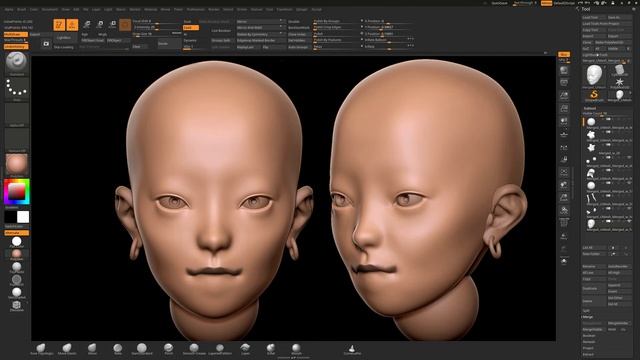Select the Move transform icon in top shelf
Image resolution: width=640 pixels, height=360 pixels.
coord(87,25)
